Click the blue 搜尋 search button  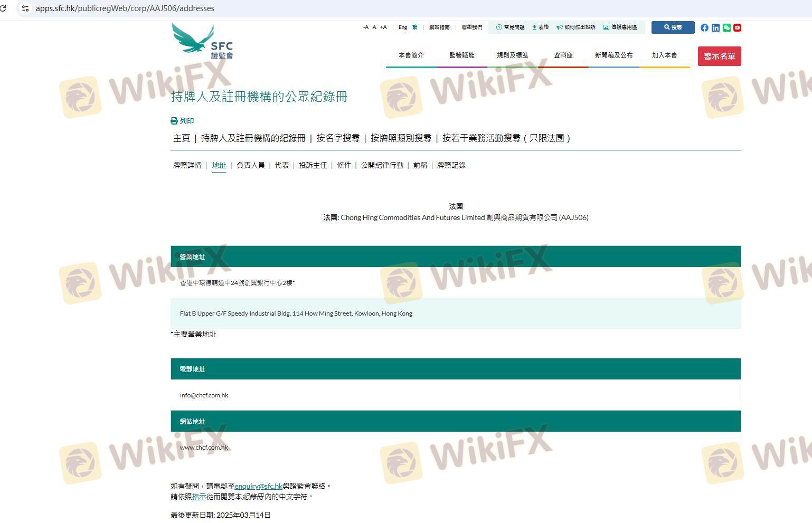point(673,27)
